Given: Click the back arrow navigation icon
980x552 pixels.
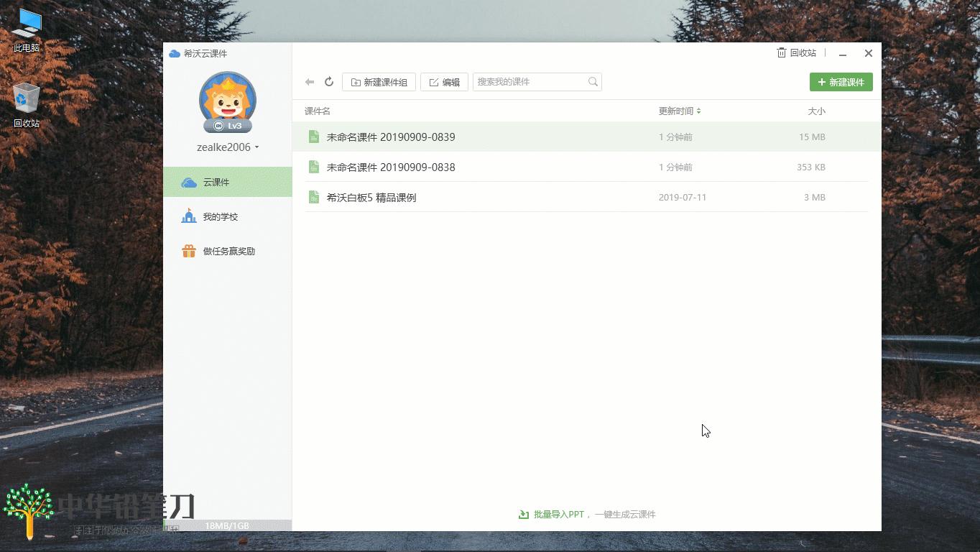Looking at the screenshot, I should [310, 81].
